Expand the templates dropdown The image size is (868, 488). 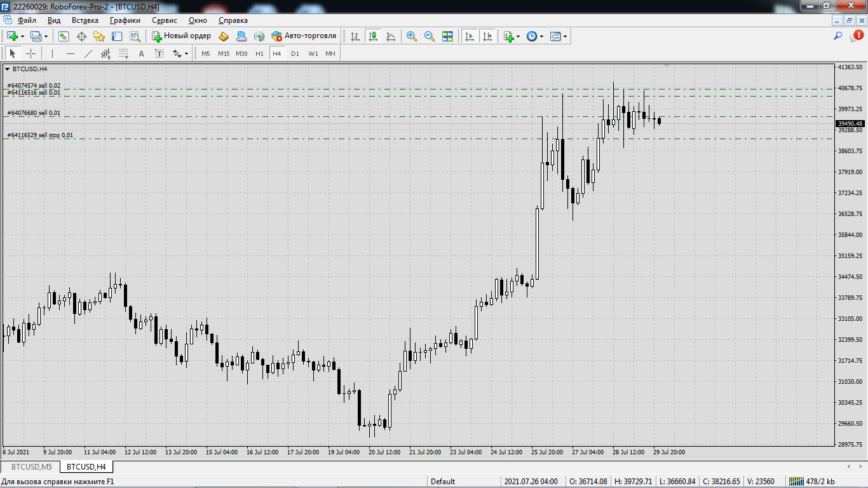(x=565, y=36)
